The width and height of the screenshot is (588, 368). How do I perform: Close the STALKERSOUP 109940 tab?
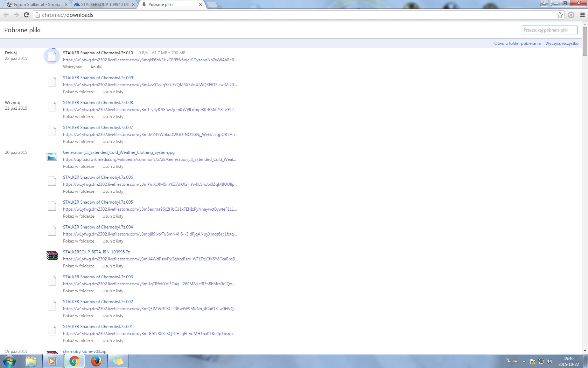tap(133, 5)
